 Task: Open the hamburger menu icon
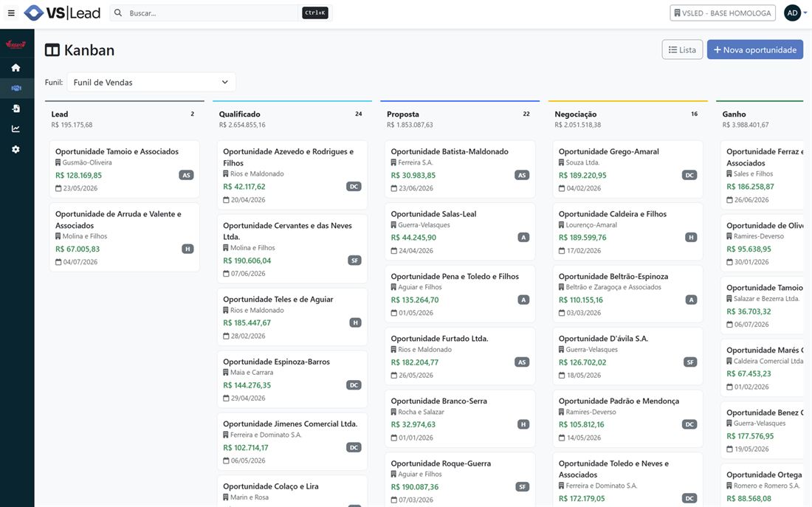(x=11, y=13)
